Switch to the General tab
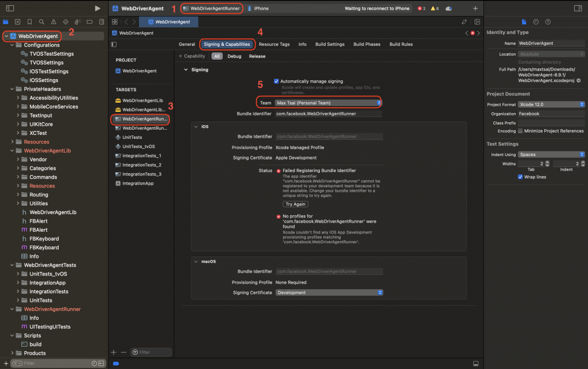This screenshot has height=369, width=588. 187,44
